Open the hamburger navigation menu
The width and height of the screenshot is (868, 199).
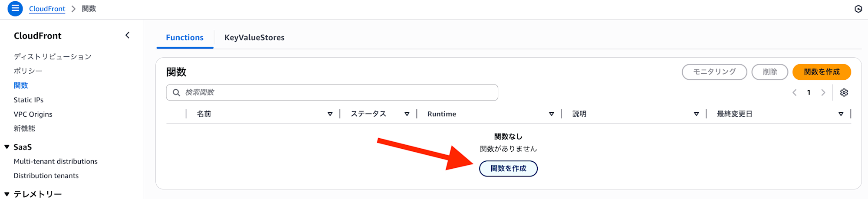15,9
